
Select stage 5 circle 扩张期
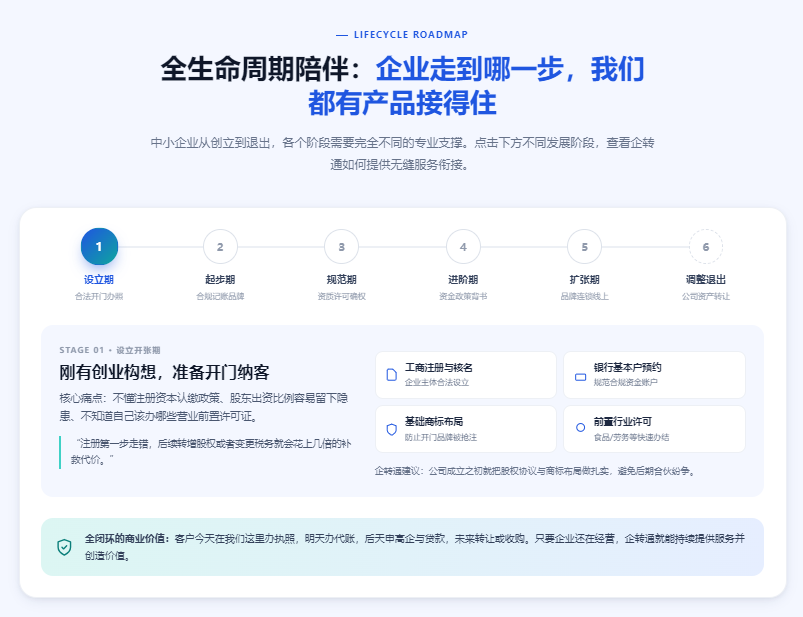[x=584, y=247]
